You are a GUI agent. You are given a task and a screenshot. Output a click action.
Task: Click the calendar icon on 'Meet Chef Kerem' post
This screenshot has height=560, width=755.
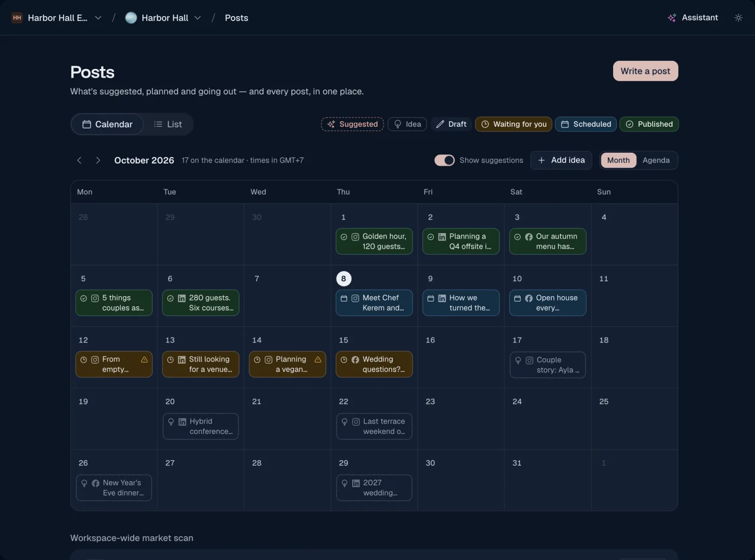(344, 298)
